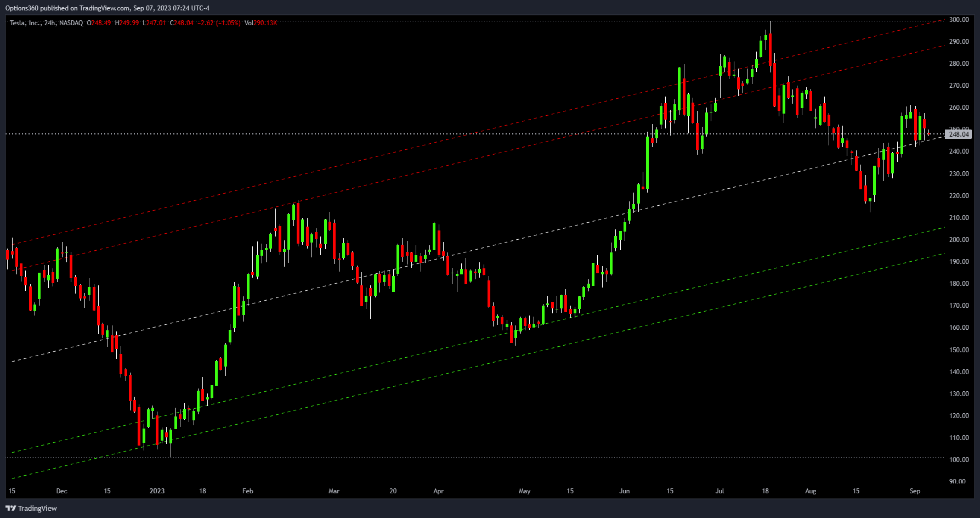The width and height of the screenshot is (980, 518).
Task: Click the Vol 290.13K readout
Action: [260, 23]
